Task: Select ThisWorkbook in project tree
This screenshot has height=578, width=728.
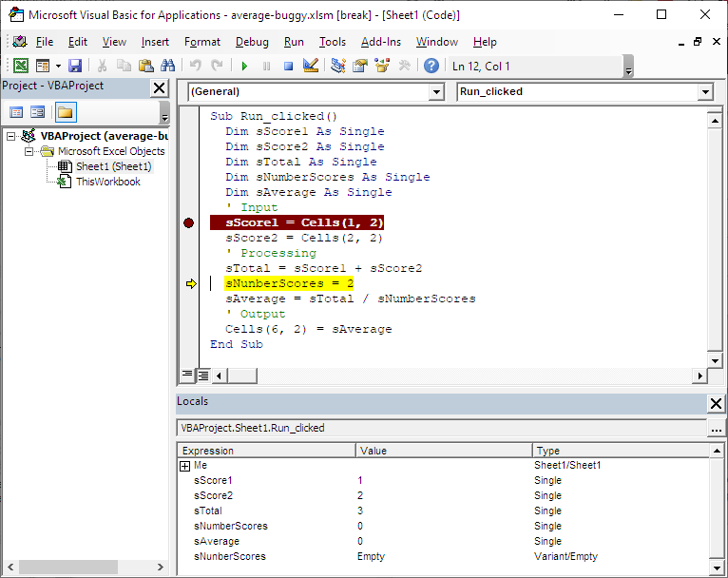Action: point(107,182)
